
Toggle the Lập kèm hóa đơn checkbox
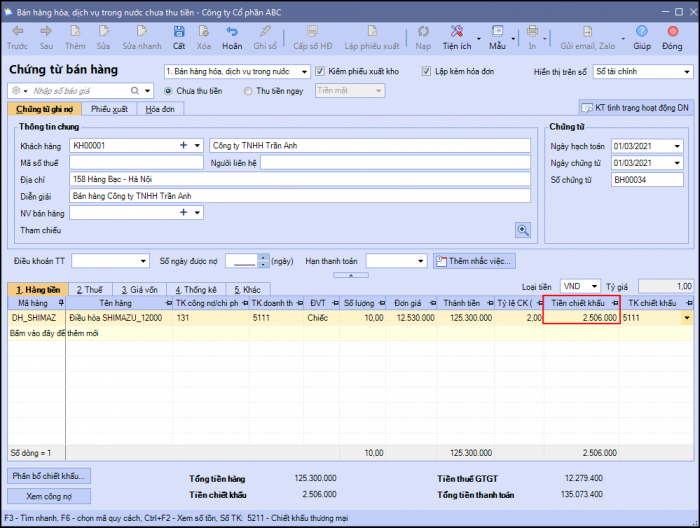tap(426, 72)
